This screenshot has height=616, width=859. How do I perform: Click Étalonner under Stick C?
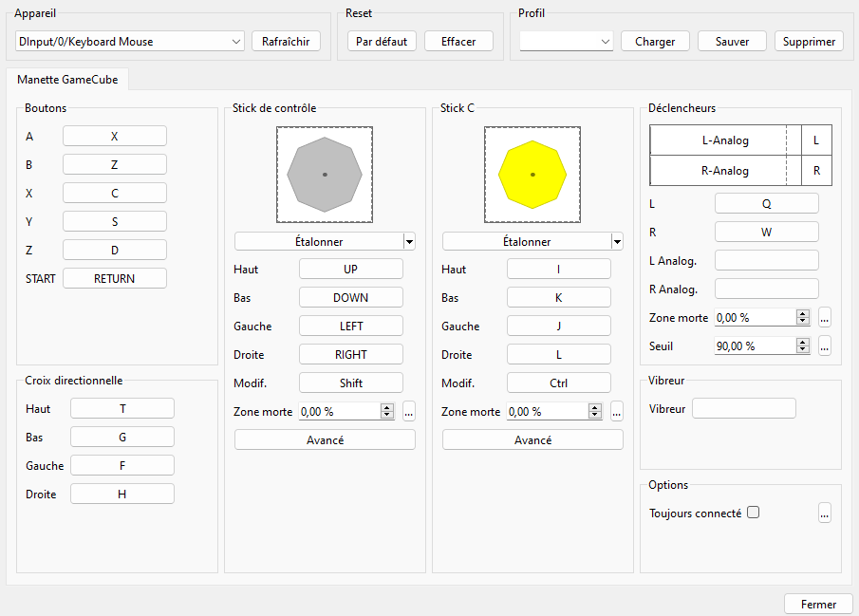coord(527,242)
